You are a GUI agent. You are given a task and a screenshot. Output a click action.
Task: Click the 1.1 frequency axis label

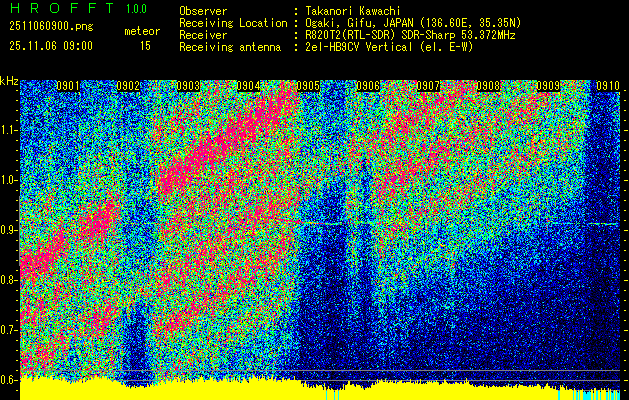[x=9, y=130]
